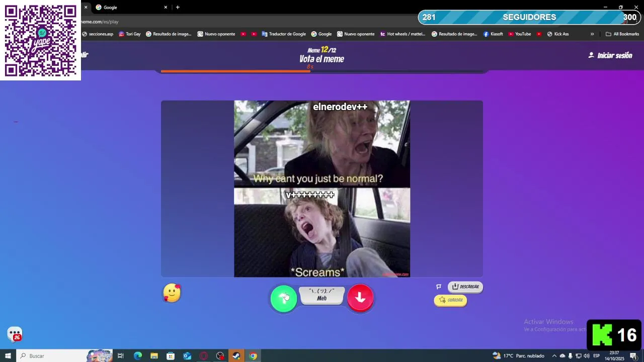This screenshot has width=644, height=362.
Task: Open network tray icon
Action: click(578, 356)
